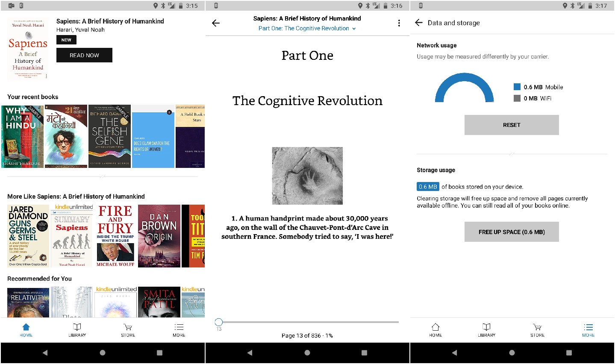Viewport: 615px width, 364px height.
Task: Open Guns Germs & Steel cover
Action: pyautogui.click(x=28, y=236)
